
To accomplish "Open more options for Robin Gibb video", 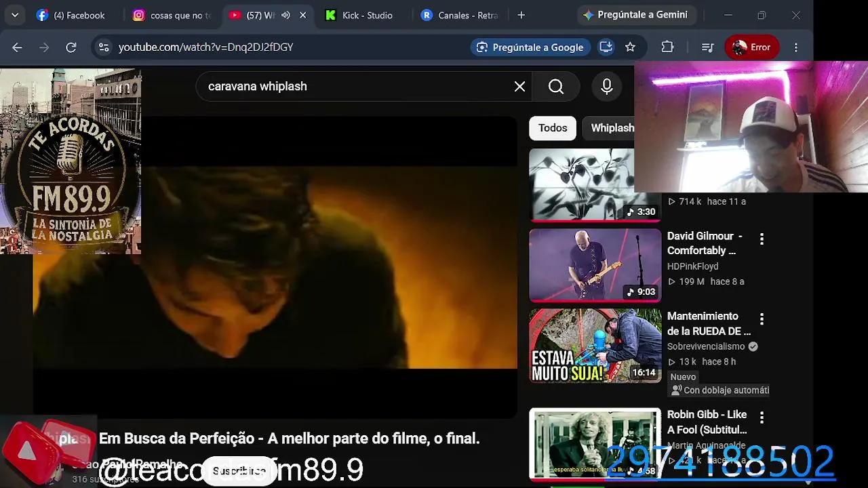I will pyautogui.click(x=762, y=417).
